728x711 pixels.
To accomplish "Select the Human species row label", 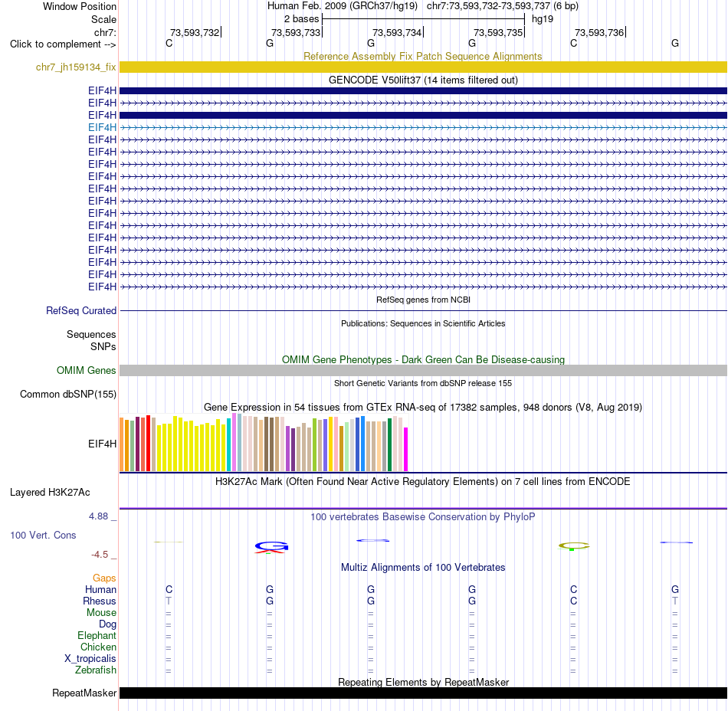I will point(100,589).
